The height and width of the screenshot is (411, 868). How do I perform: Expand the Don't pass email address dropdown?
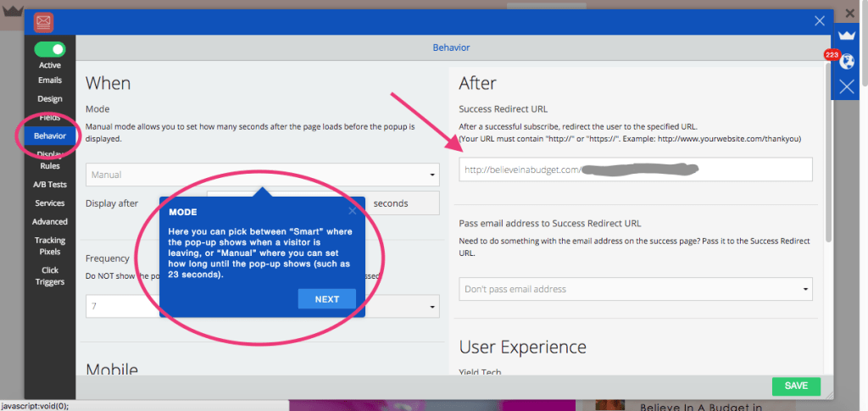tap(635, 289)
